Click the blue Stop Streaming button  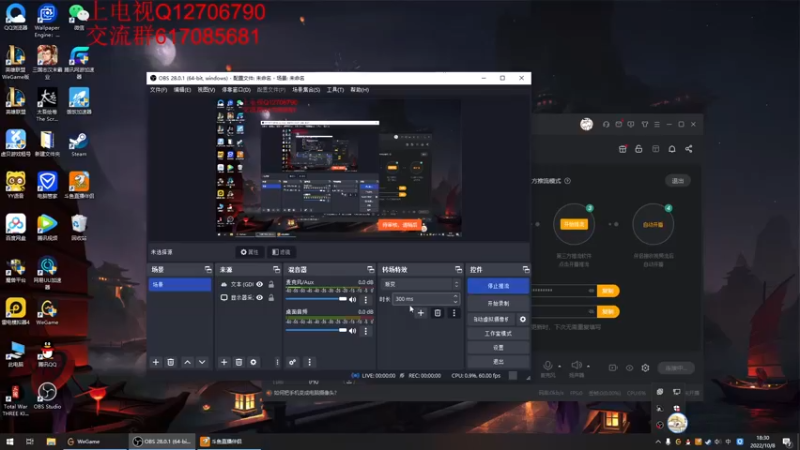498,286
